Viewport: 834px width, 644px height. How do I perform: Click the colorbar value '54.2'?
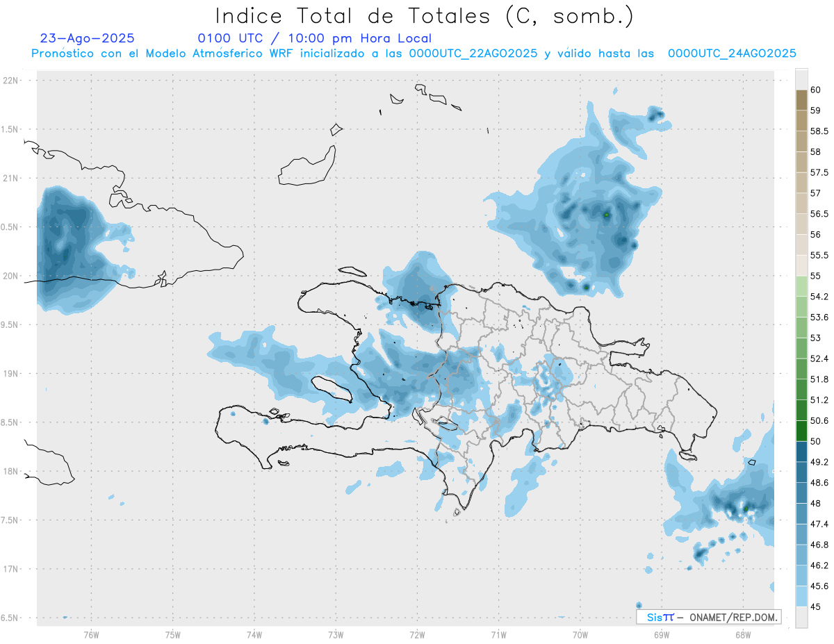tap(819, 297)
